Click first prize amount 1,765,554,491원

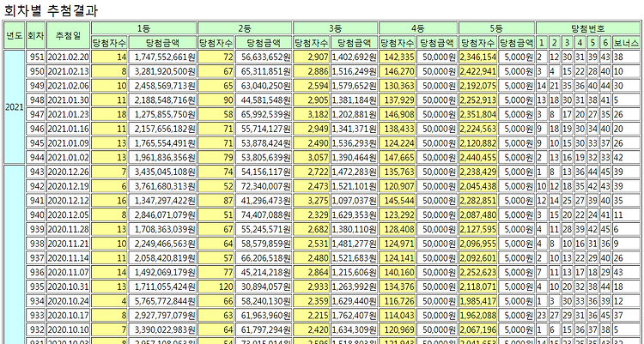[x=162, y=143]
